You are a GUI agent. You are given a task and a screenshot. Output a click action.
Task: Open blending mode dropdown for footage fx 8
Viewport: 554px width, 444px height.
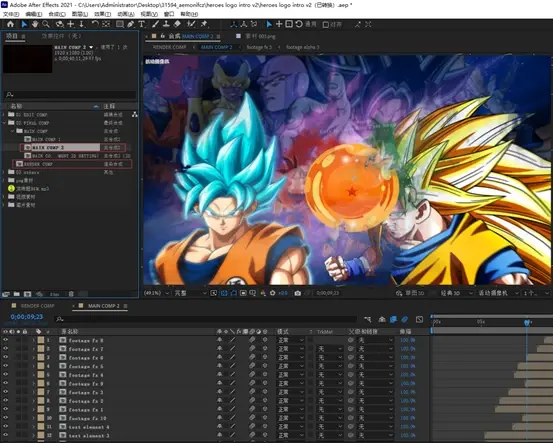(x=290, y=340)
